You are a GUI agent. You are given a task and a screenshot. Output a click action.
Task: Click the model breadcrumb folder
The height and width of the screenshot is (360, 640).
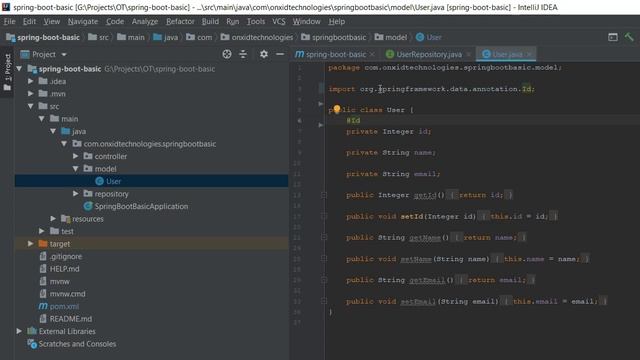391,37
